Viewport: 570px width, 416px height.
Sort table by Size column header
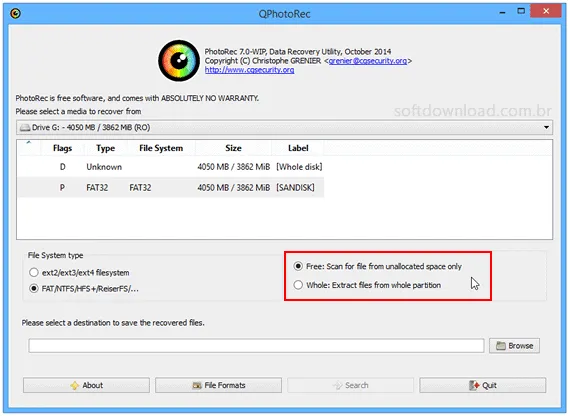click(233, 148)
